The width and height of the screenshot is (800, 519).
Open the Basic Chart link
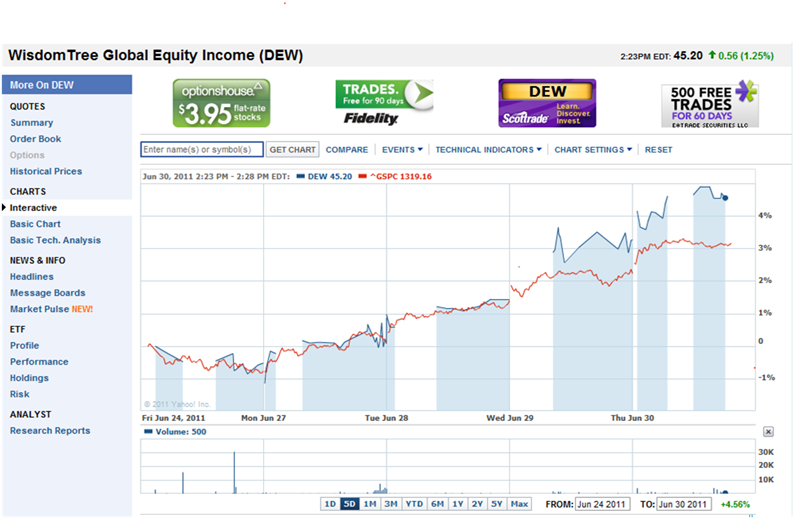click(x=35, y=224)
